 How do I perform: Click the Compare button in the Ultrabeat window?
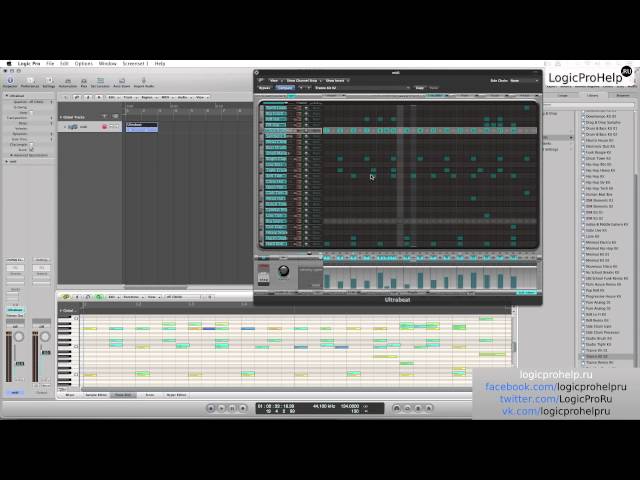point(285,88)
